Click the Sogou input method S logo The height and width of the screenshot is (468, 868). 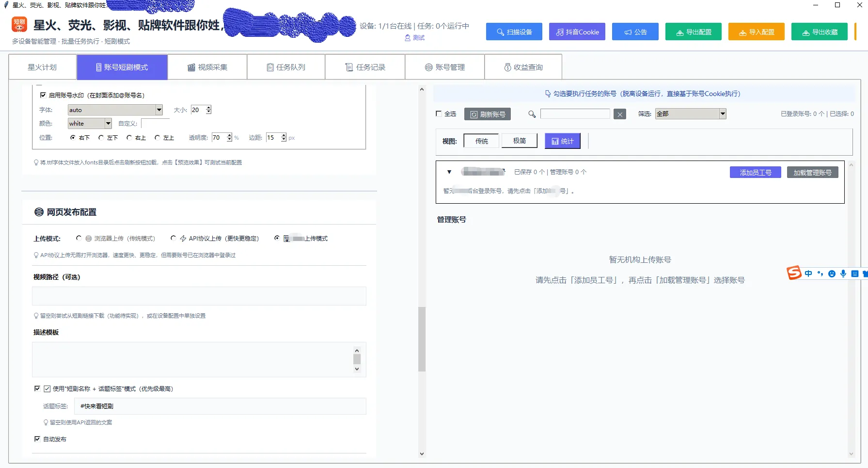click(x=793, y=273)
